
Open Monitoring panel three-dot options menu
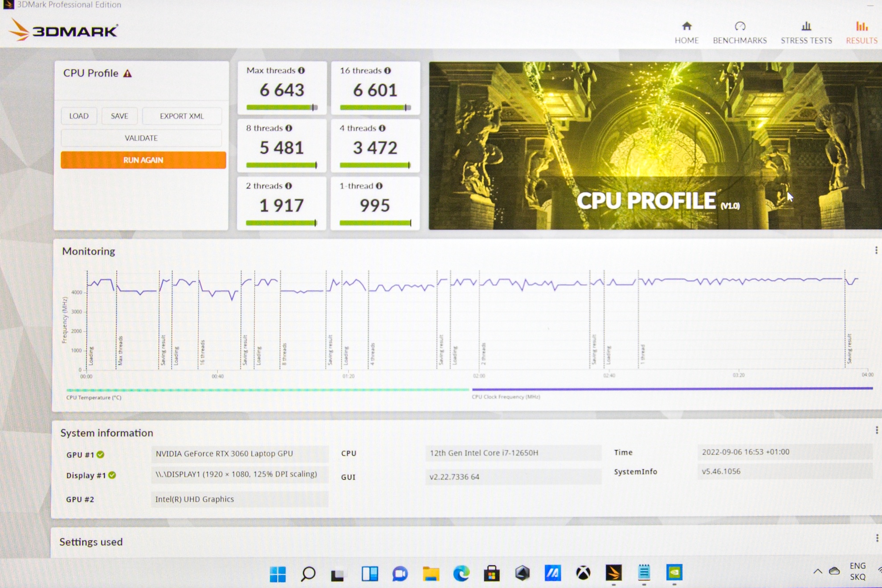click(x=876, y=250)
